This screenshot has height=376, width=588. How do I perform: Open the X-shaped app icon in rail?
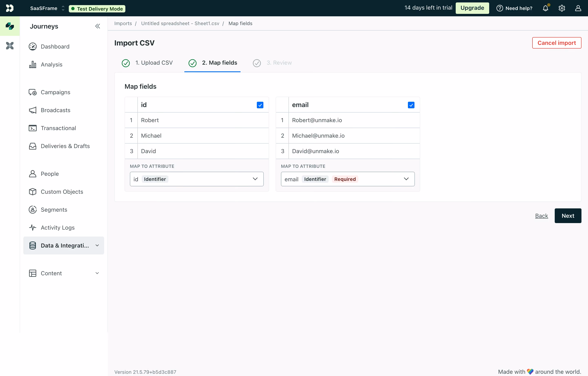point(10,46)
